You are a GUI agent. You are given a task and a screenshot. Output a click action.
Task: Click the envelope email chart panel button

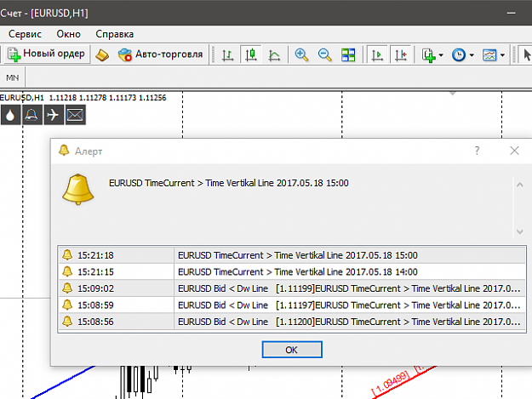pos(75,115)
